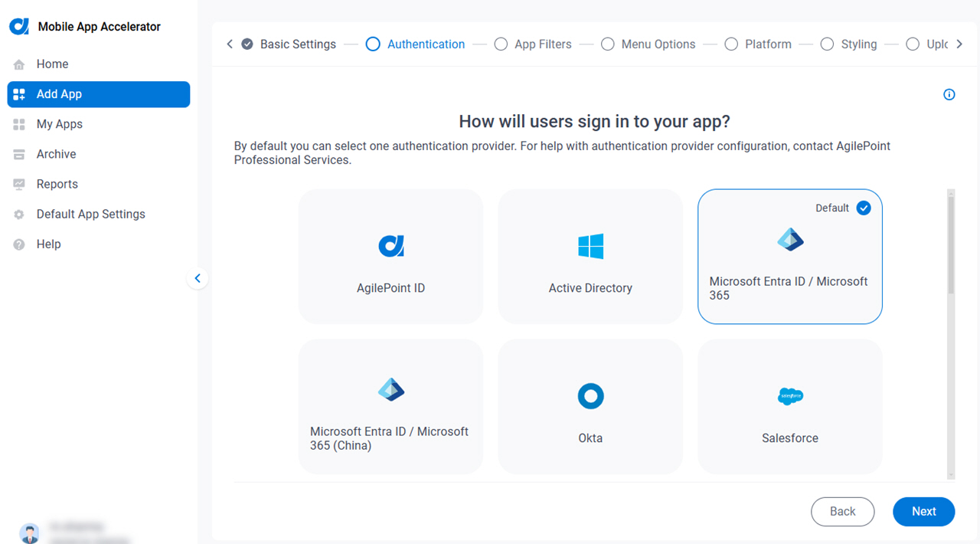Choose the Salesforce provider card
This screenshot has width=980, height=544.
click(790, 407)
